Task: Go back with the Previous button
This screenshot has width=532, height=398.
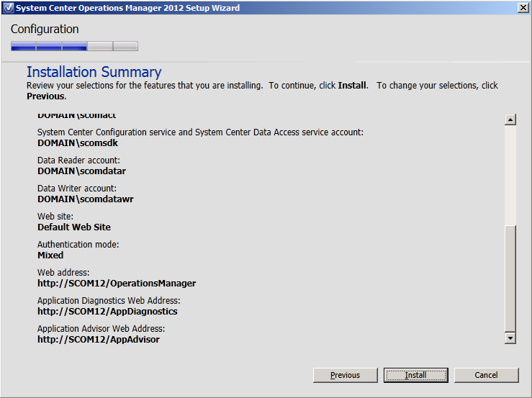Action: coord(345,375)
